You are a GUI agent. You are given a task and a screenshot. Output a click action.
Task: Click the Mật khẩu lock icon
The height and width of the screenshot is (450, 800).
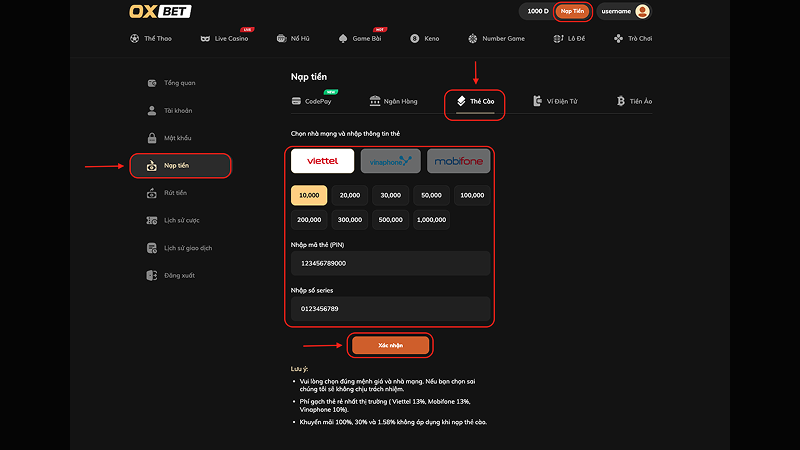152,138
